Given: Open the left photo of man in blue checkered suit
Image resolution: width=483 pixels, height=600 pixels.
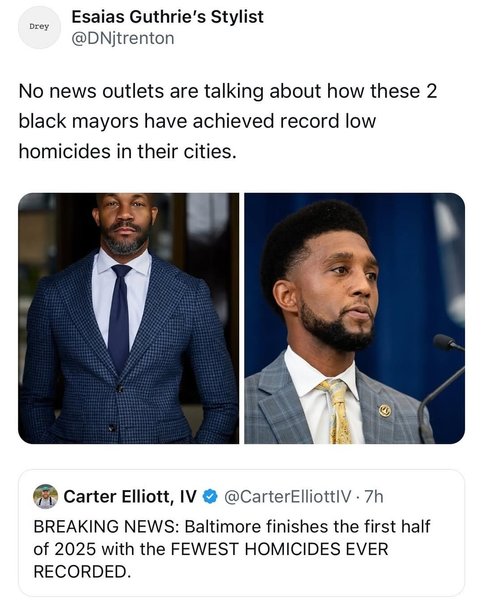Looking at the screenshot, I should (x=129, y=318).
